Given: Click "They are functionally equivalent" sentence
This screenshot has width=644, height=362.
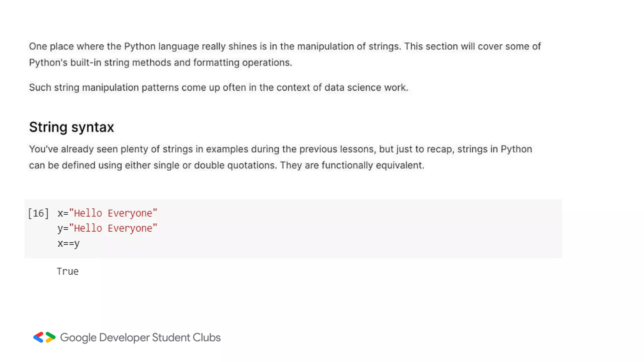Looking at the screenshot, I should click(x=352, y=165).
